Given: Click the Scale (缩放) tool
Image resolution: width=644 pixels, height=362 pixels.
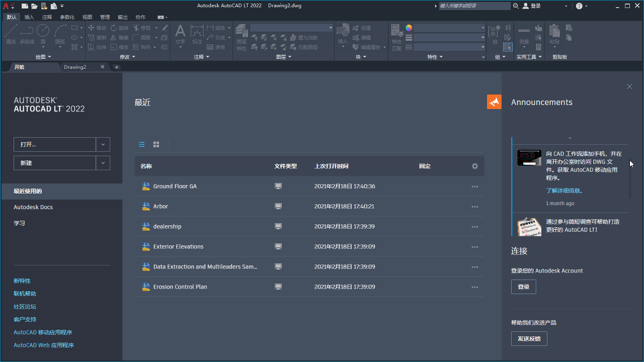Looking at the screenshot, I should click(x=120, y=47).
